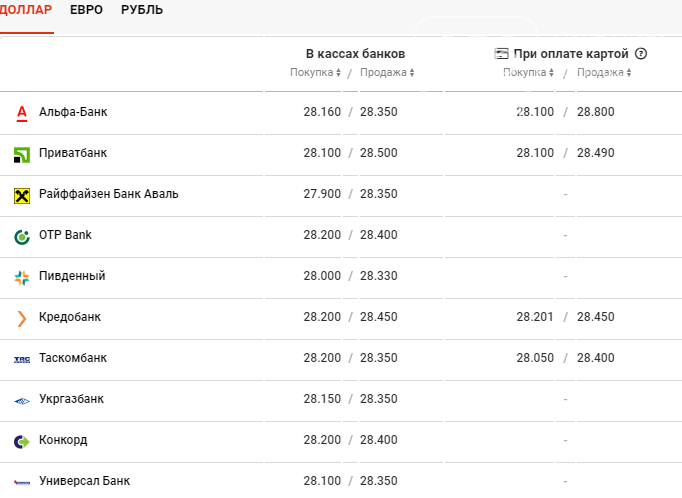The height and width of the screenshot is (498, 682).
Task: Sort by card payment Продажа column
Action: pos(604,72)
